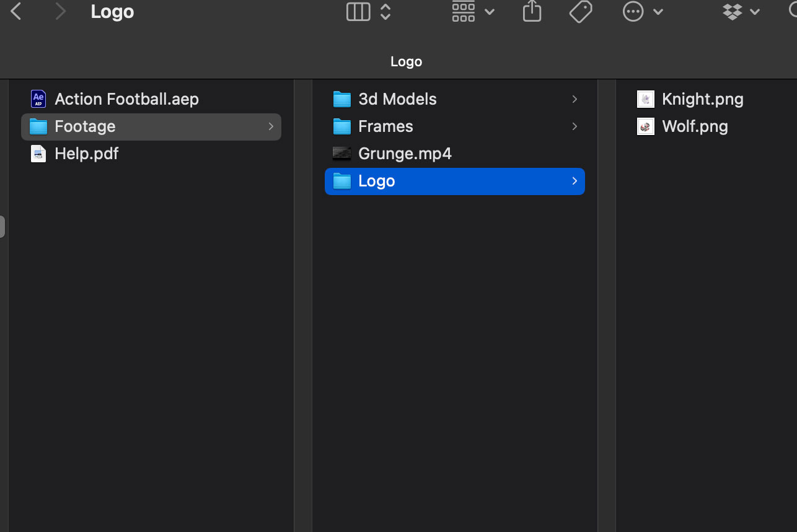
Task: Select the Action Football.aep file
Action: click(x=126, y=99)
